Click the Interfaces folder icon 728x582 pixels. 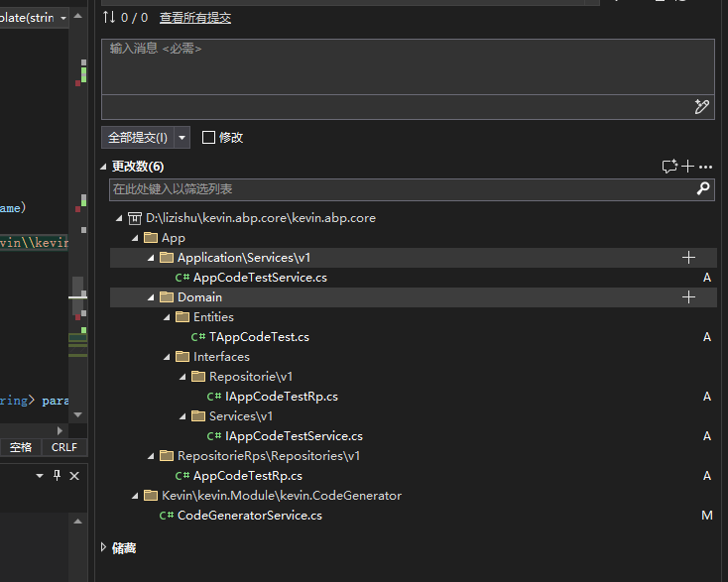click(x=182, y=357)
